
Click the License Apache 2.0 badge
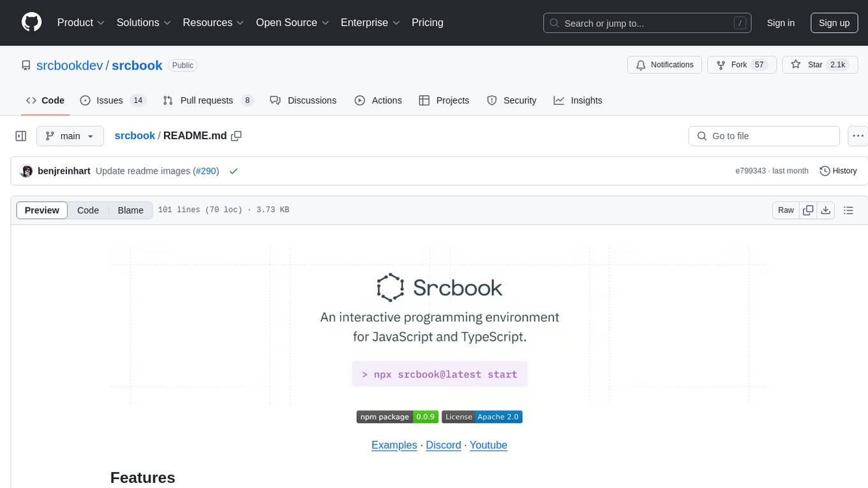tap(482, 417)
